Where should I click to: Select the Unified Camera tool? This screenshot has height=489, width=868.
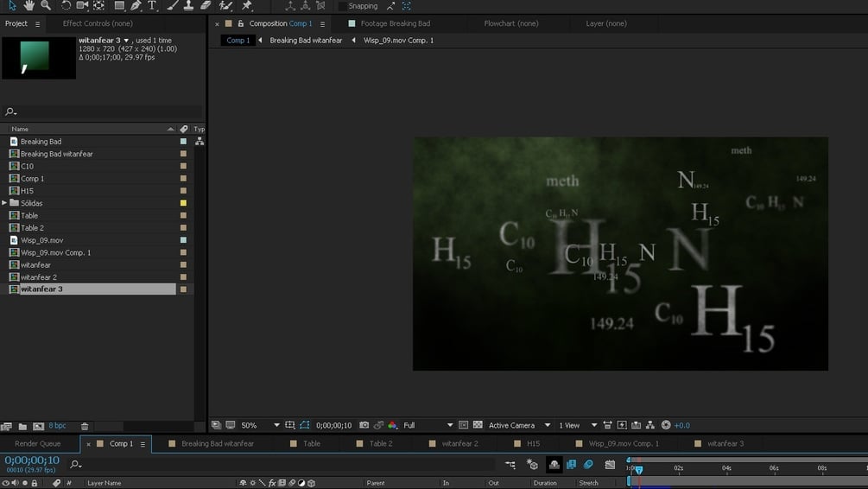point(82,5)
